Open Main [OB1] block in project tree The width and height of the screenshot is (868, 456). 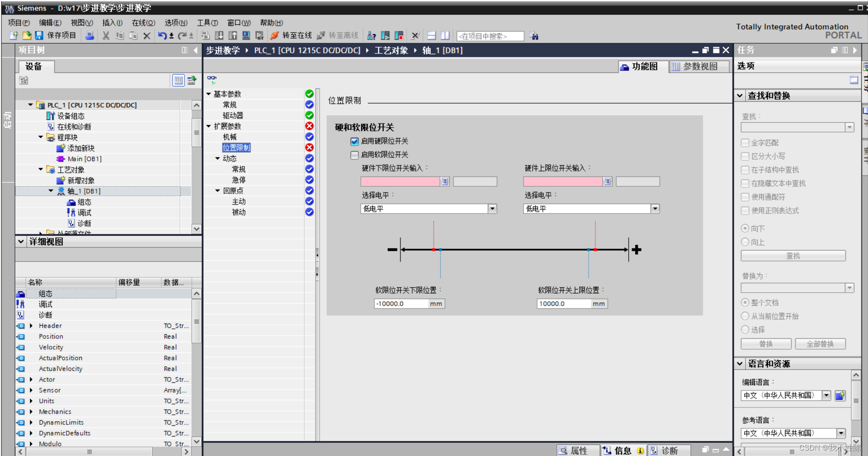85,159
